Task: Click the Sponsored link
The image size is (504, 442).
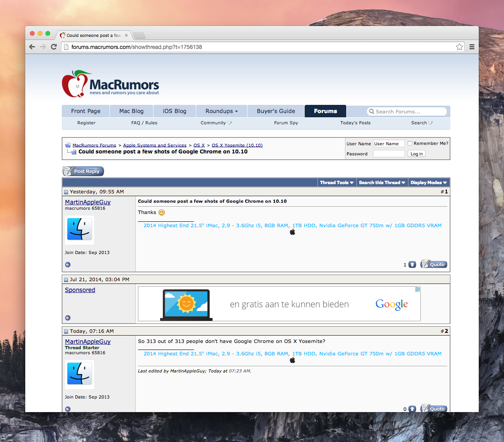Action: 80,290
